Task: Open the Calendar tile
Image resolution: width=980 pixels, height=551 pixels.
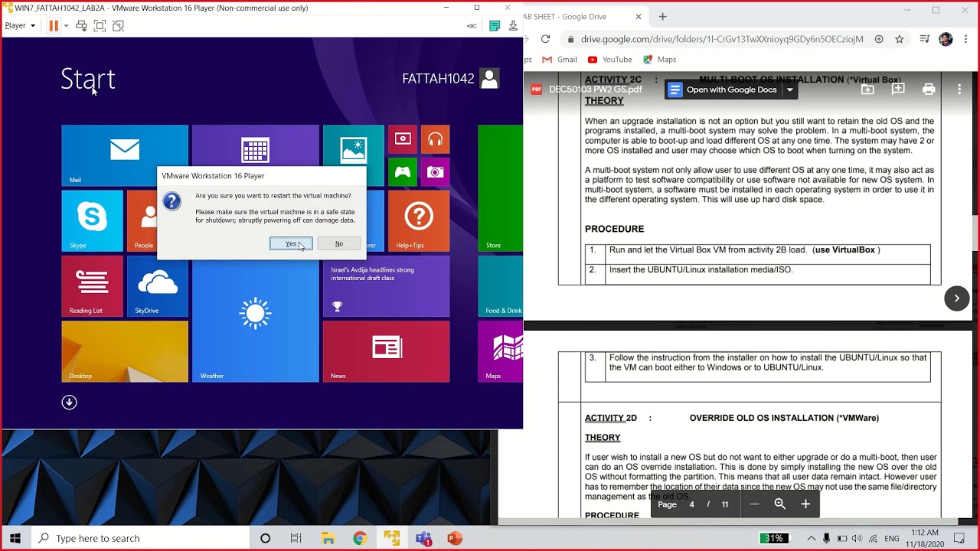Action: 255,146
